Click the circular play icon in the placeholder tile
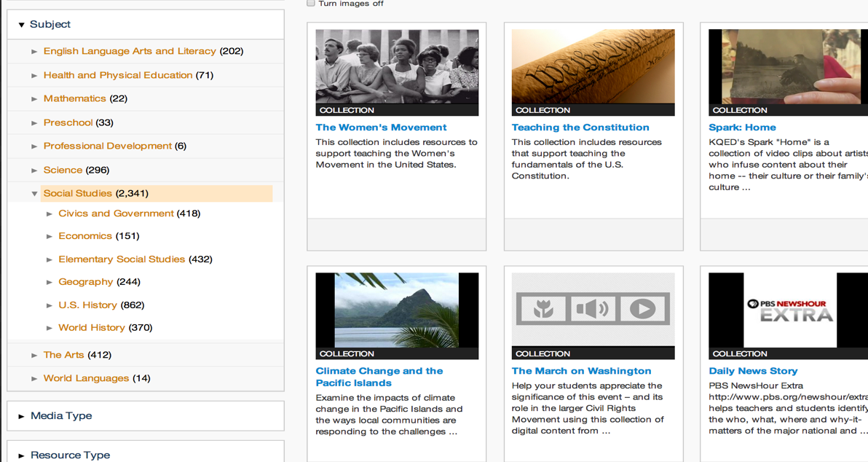This screenshot has height=462, width=868. (x=642, y=309)
